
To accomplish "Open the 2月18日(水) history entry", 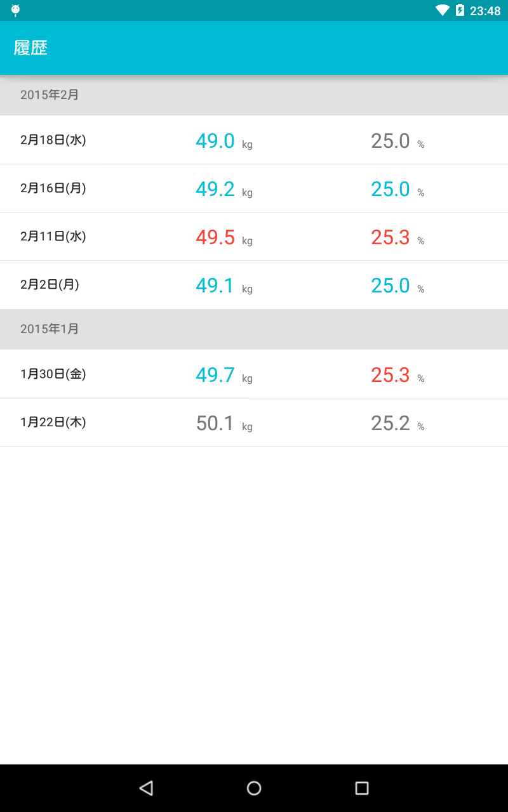I will click(x=53, y=140).
